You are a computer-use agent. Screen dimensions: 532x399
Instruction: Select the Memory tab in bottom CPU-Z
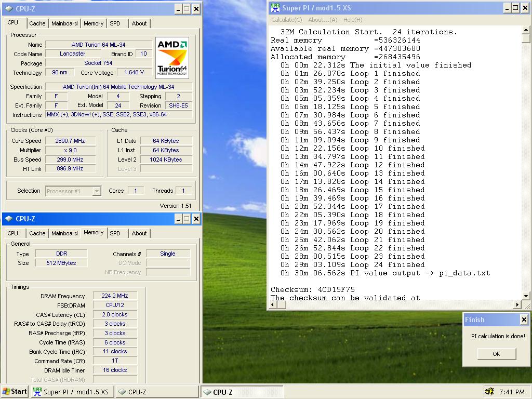pos(94,232)
